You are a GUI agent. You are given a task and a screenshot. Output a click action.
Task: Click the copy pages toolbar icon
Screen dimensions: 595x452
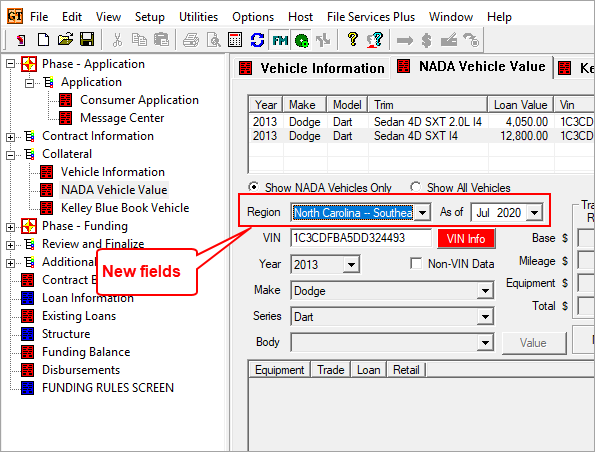(139, 39)
